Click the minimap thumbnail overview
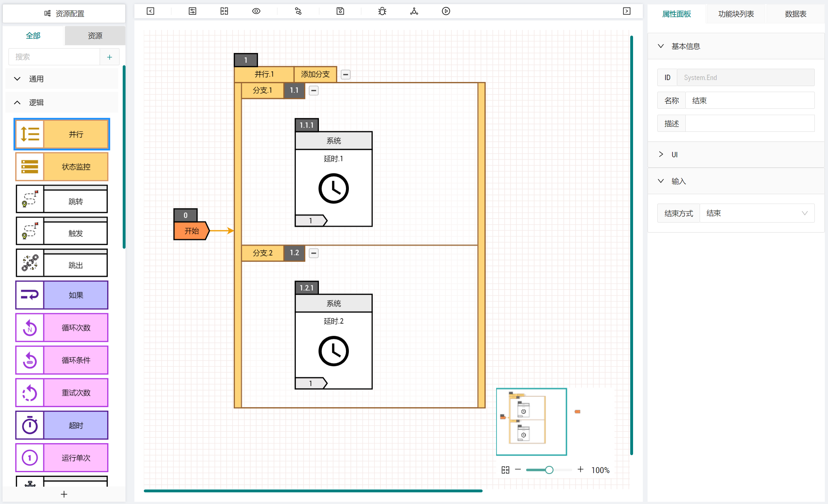Image resolution: width=828 pixels, height=504 pixels. tap(531, 422)
